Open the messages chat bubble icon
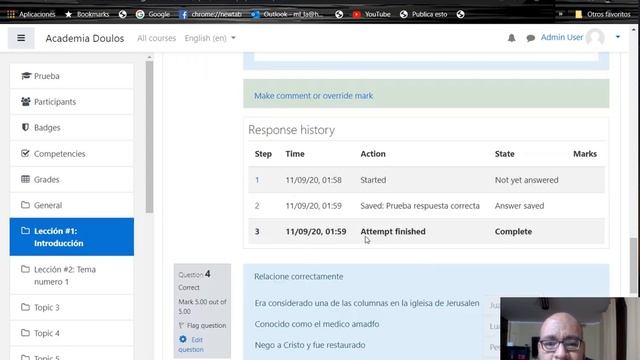The height and width of the screenshot is (360, 640). pyautogui.click(x=530, y=38)
